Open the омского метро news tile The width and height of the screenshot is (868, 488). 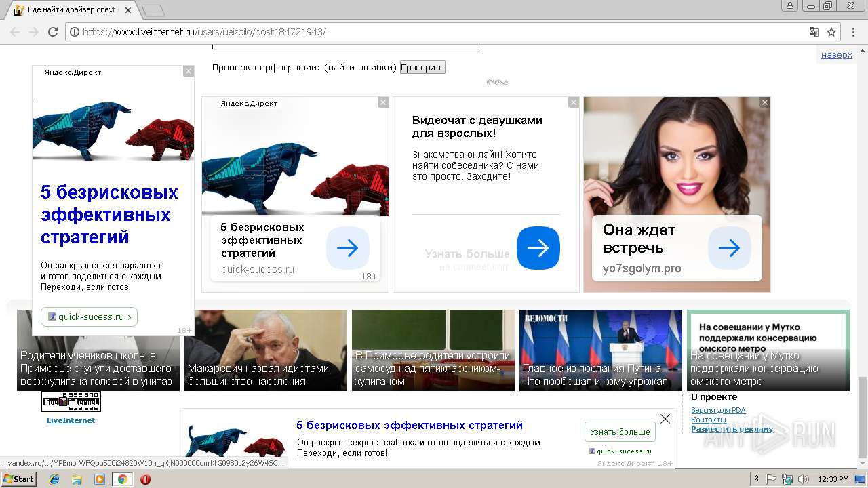(x=768, y=350)
